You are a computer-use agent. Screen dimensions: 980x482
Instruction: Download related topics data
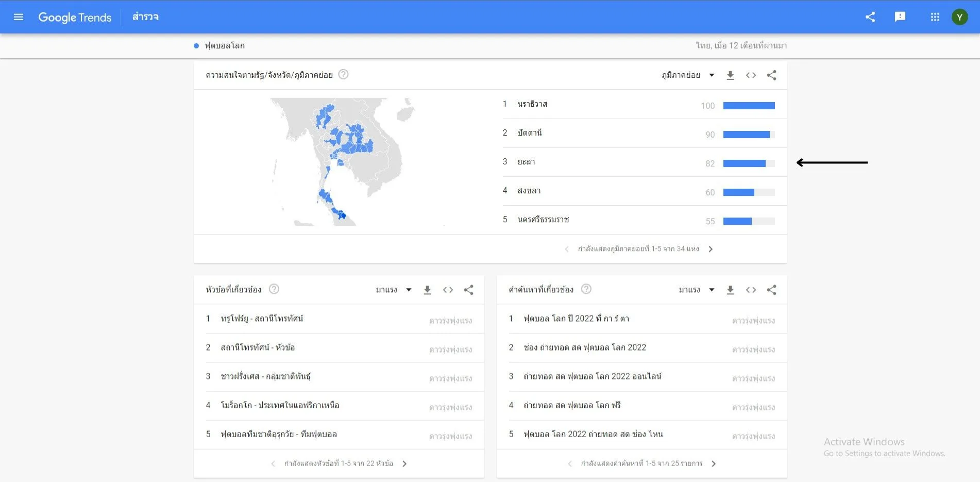427,290
